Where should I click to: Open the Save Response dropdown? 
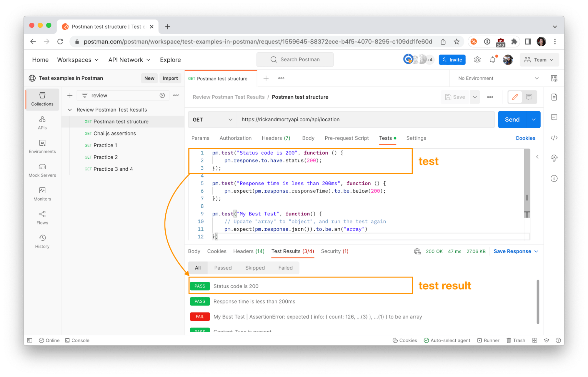pos(516,251)
